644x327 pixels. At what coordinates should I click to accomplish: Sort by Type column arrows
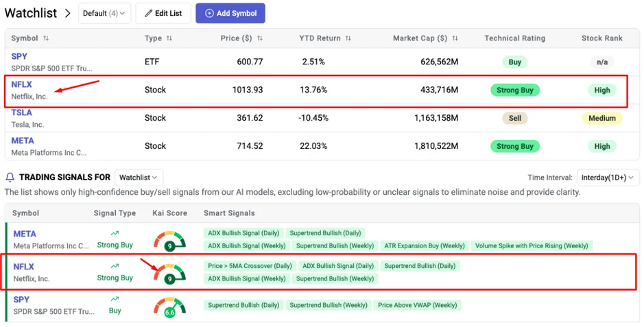(169, 38)
